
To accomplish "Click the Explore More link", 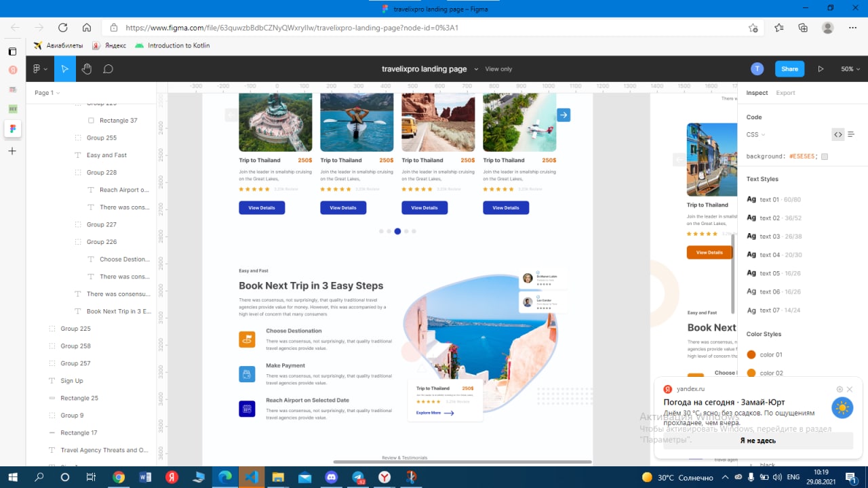I will 435,413.
